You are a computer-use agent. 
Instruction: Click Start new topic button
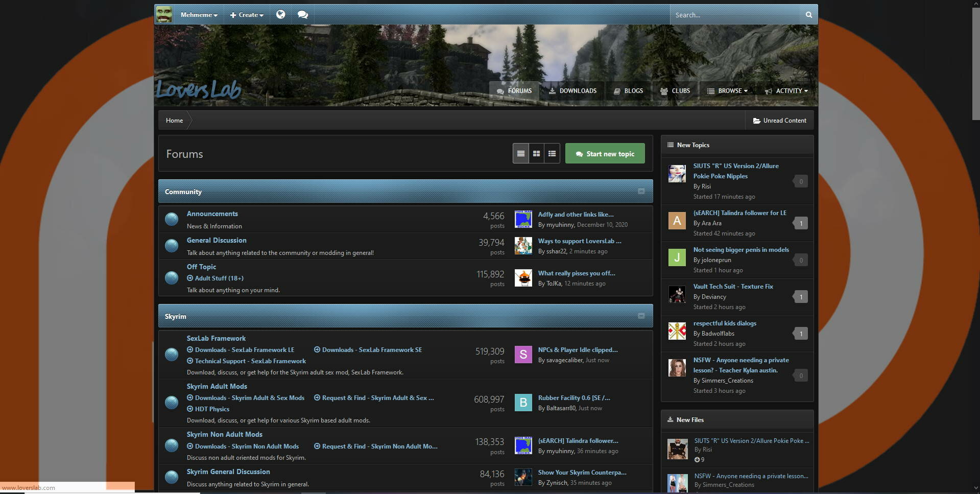605,154
